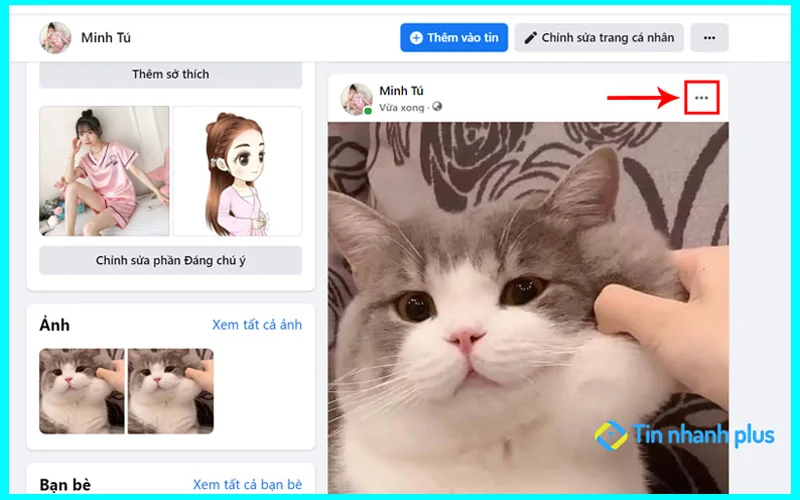
Task: Open the three-dot menu beside Chỉnh sửa trang cá nhân
Action: coord(709,38)
